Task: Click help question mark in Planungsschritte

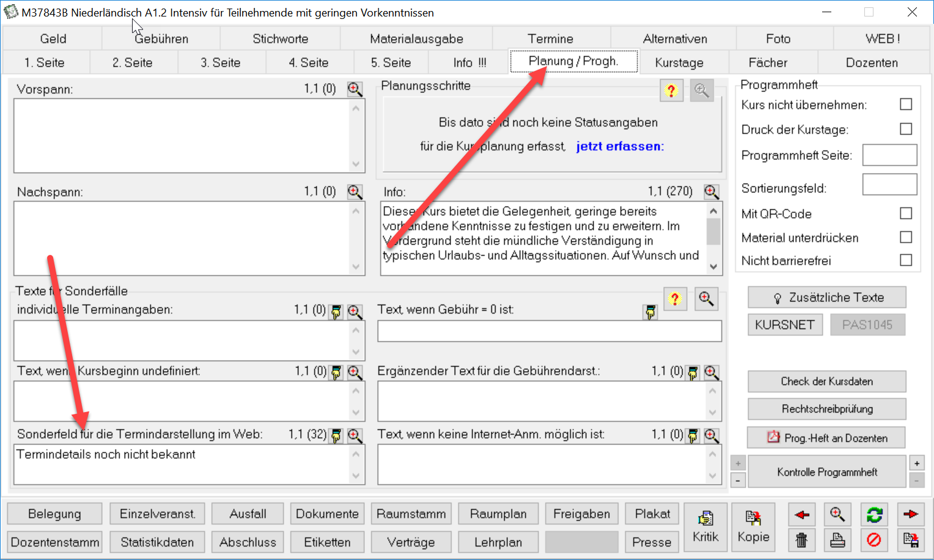Action: [671, 91]
